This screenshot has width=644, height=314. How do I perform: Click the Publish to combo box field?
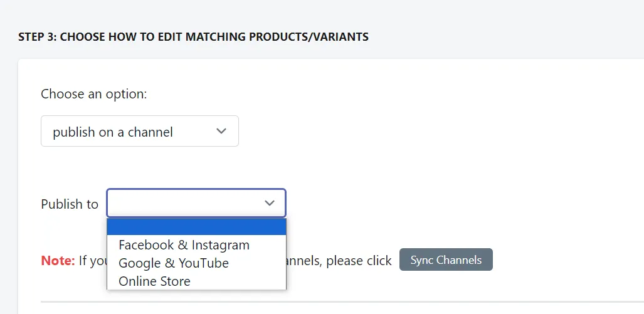196,203
